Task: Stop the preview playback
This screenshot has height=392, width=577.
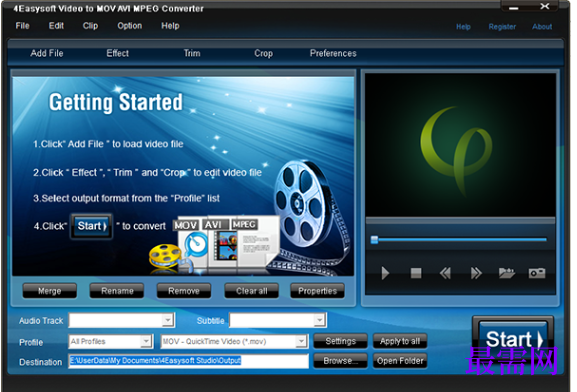Action: [x=416, y=273]
